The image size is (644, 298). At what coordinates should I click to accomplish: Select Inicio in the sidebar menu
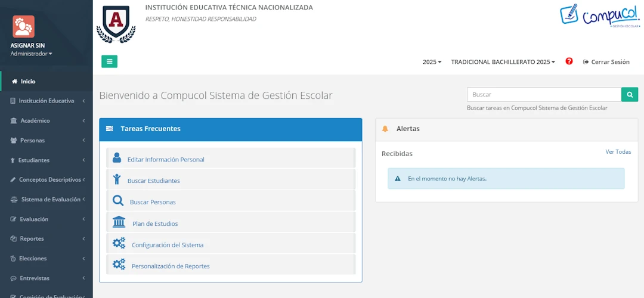(47, 81)
